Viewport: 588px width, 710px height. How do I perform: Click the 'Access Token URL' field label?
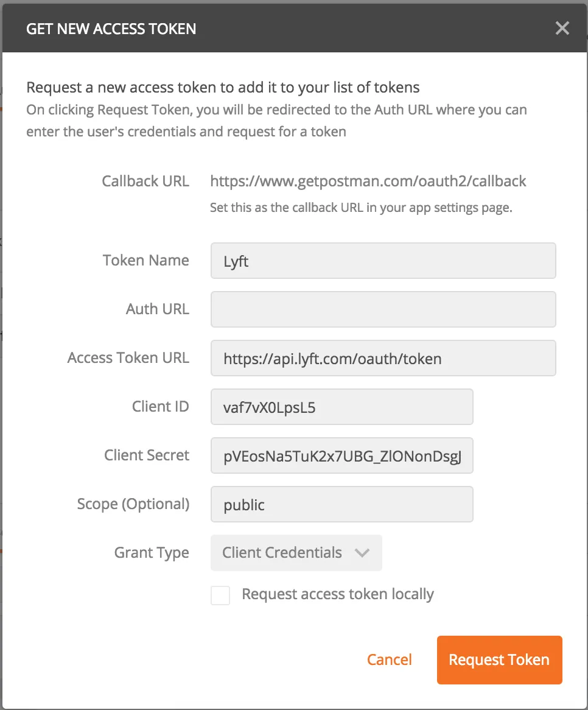click(128, 358)
